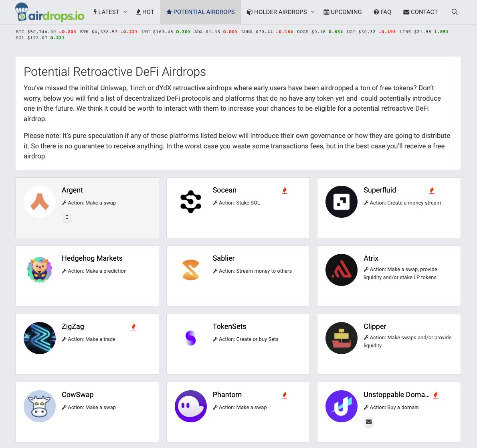Click 'Action: Make a prediction' text
Image resolution: width=477 pixels, height=448 pixels.
click(94, 271)
